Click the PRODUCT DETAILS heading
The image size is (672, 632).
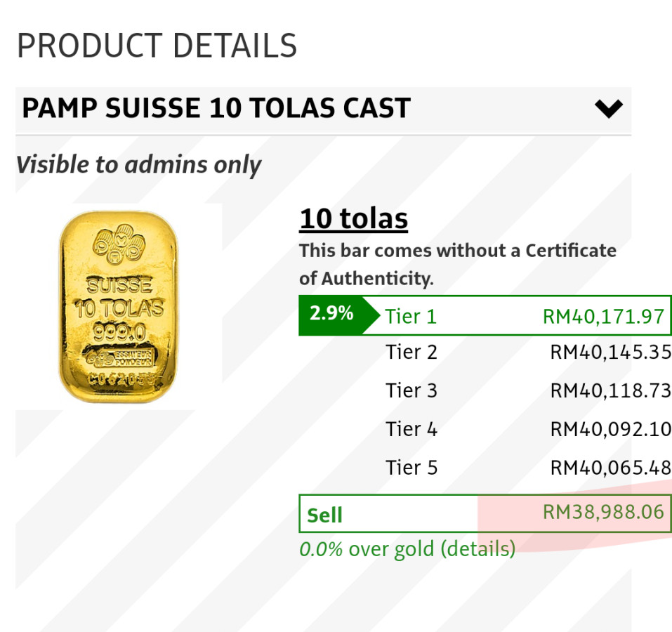(157, 46)
